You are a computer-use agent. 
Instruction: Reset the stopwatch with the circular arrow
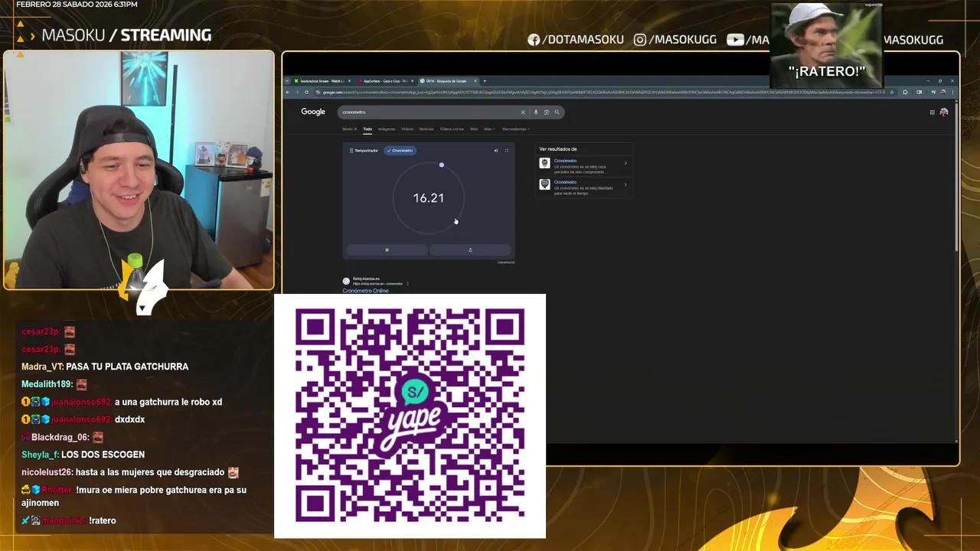click(470, 249)
